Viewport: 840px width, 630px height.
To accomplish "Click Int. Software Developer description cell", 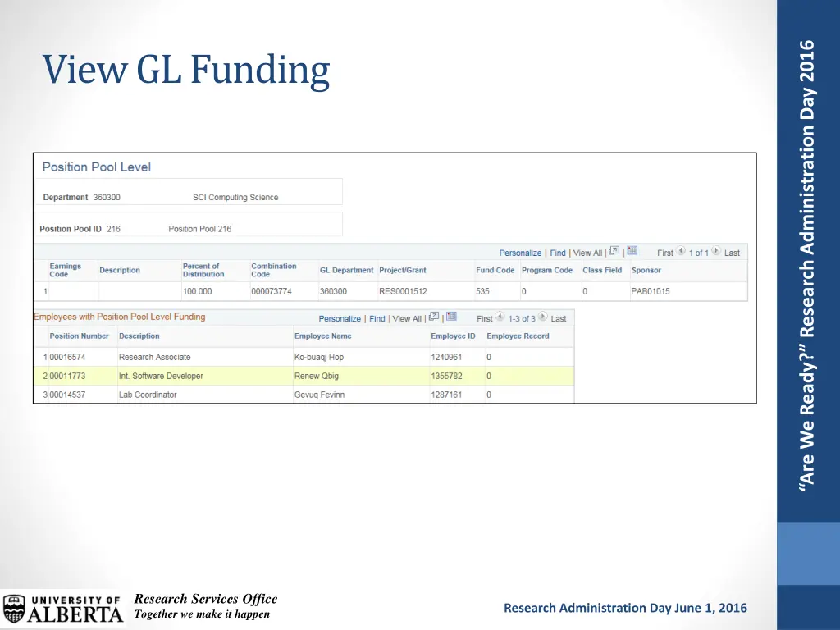I will pyautogui.click(x=162, y=376).
